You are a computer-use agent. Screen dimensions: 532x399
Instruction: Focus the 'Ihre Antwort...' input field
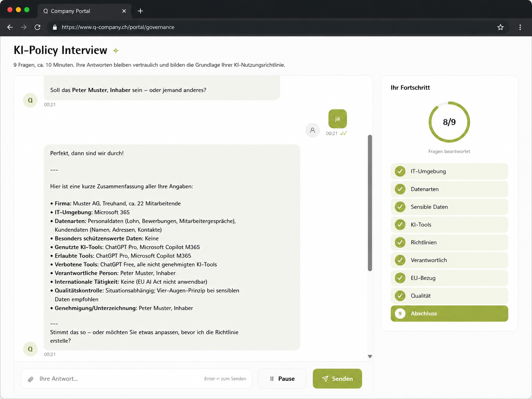pyautogui.click(x=136, y=379)
